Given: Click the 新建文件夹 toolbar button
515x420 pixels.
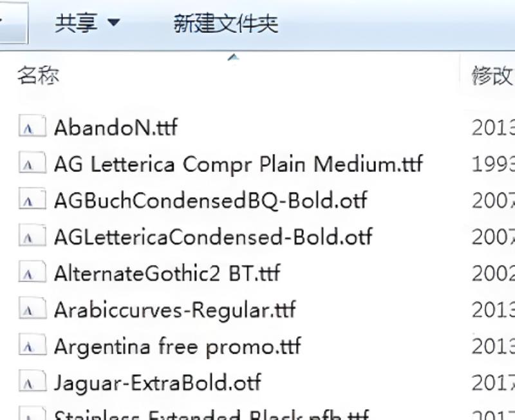Looking at the screenshot, I should tap(226, 23).
